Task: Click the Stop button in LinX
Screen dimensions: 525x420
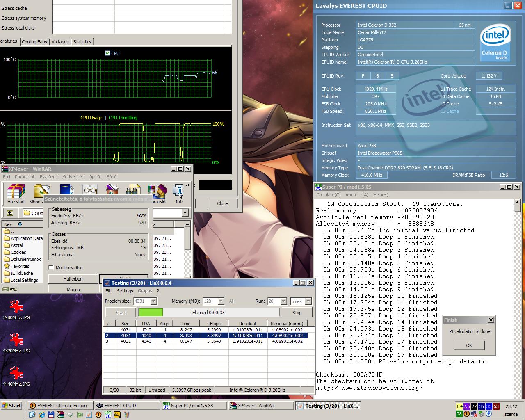Action: click(x=297, y=313)
